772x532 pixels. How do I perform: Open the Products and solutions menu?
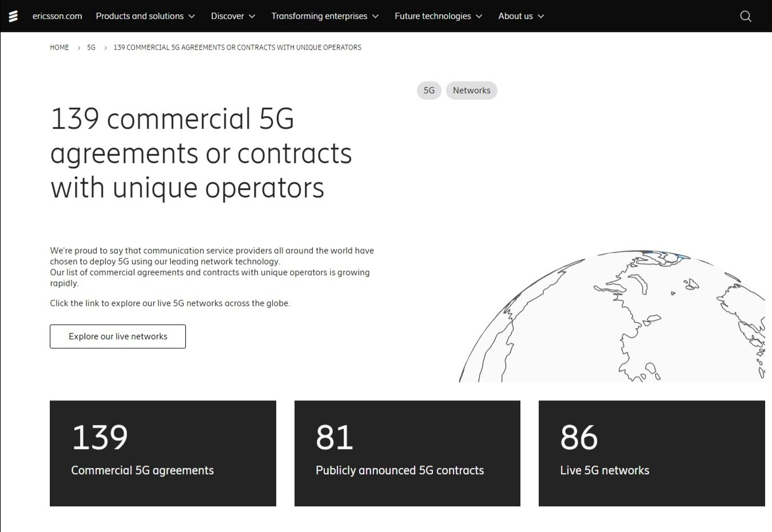[140, 16]
